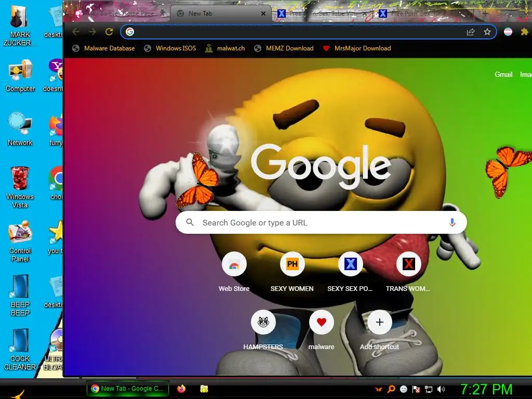Close the New Tab tab
The width and height of the screenshot is (532, 399).
(x=263, y=14)
